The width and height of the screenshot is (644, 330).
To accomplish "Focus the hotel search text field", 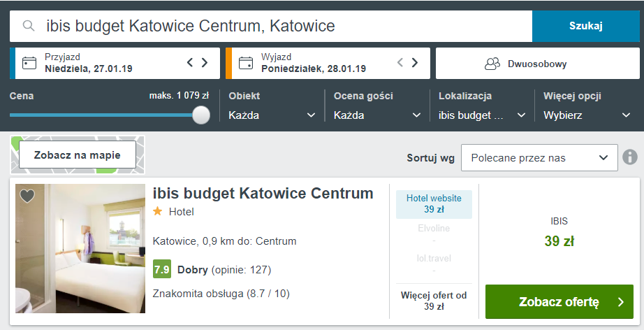I will (x=271, y=26).
